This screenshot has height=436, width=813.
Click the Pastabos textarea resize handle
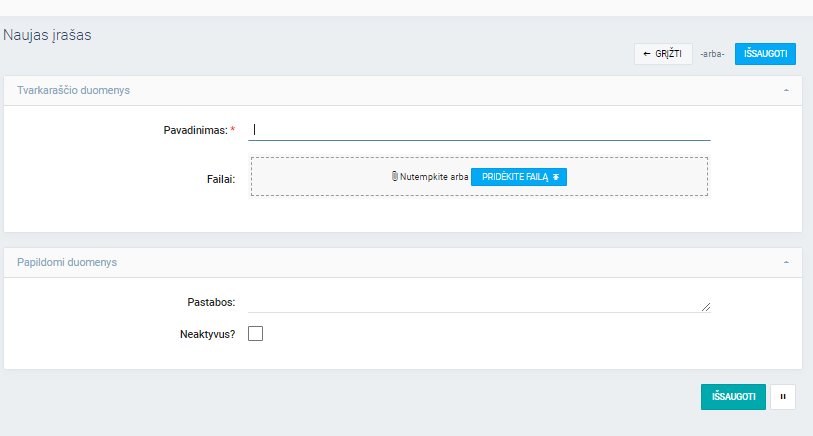[x=706, y=307]
